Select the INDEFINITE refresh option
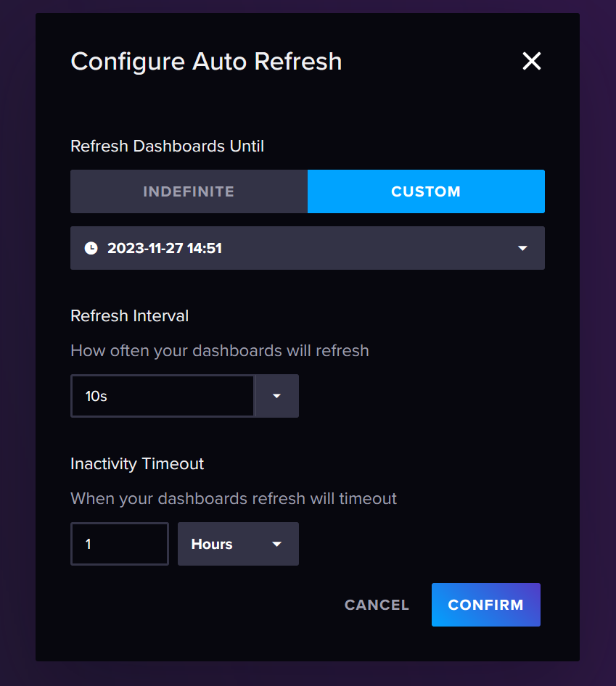Image resolution: width=616 pixels, height=686 pixels. 189,191
